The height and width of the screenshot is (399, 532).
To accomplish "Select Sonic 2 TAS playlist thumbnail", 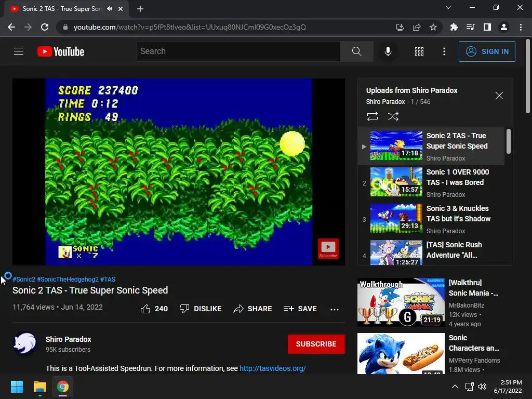I will (x=396, y=145).
